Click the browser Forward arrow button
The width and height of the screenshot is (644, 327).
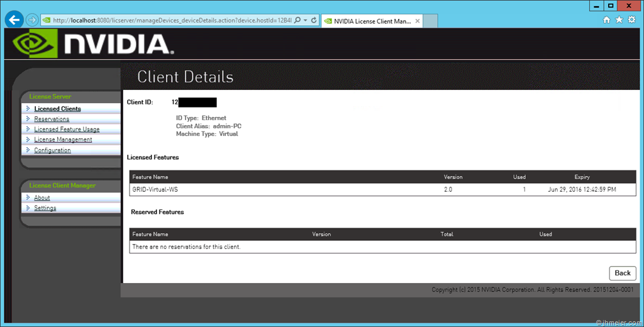click(x=32, y=20)
